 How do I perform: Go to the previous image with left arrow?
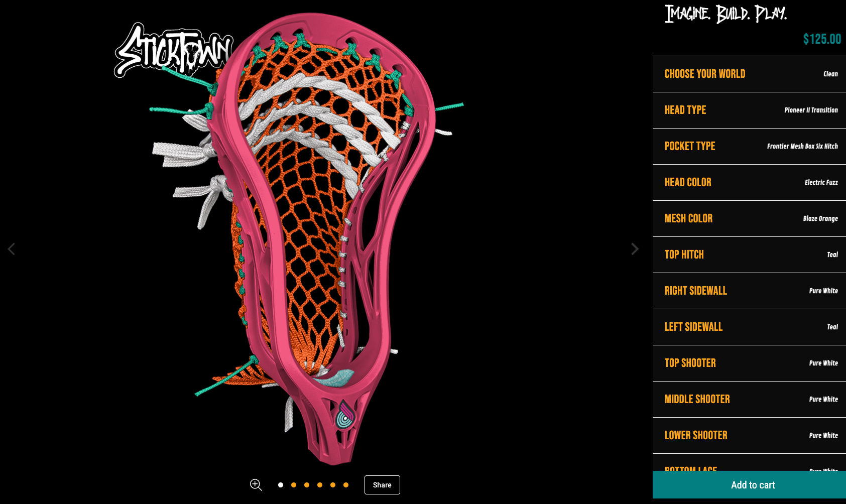12,249
